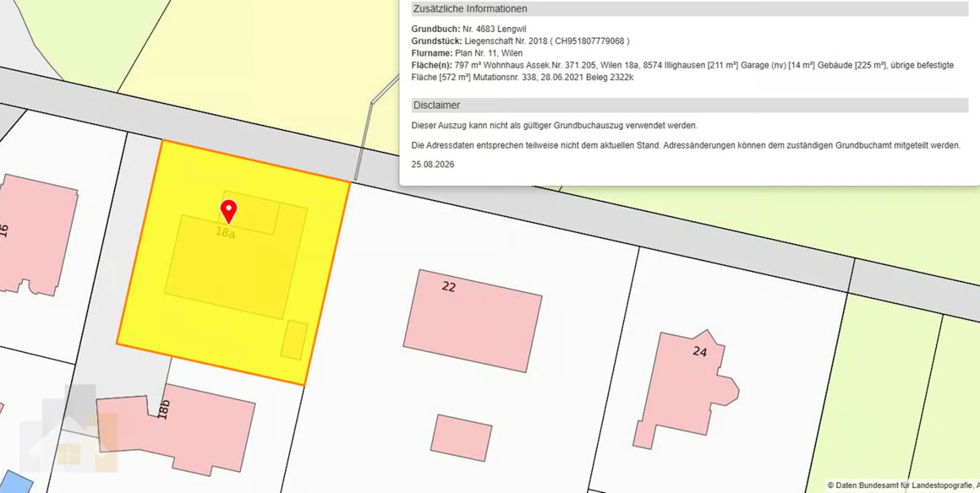This screenshot has width=980, height=493.
Task: Click the Bundesamt für Landestopografie attribution
Action: click(903, 485)
